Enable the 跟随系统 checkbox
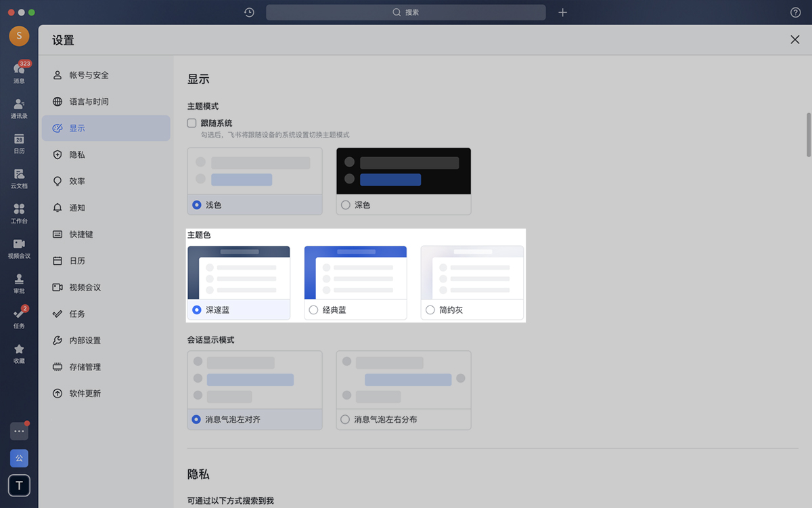The image size is (812, 508). (192, 123)
